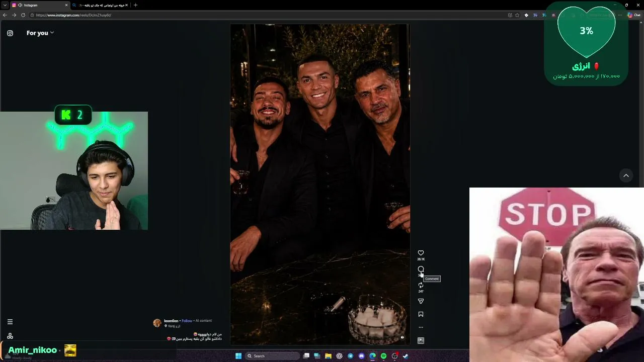This screenshot has width=644, height=362.
Task: Open the reel's three-dot more options
Action: click(x=421, y=327)
